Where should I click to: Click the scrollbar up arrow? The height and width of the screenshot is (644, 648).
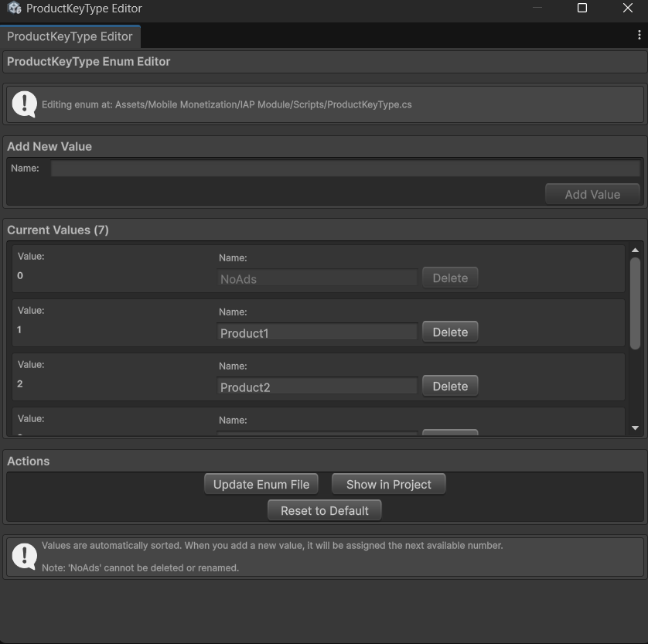636,249
